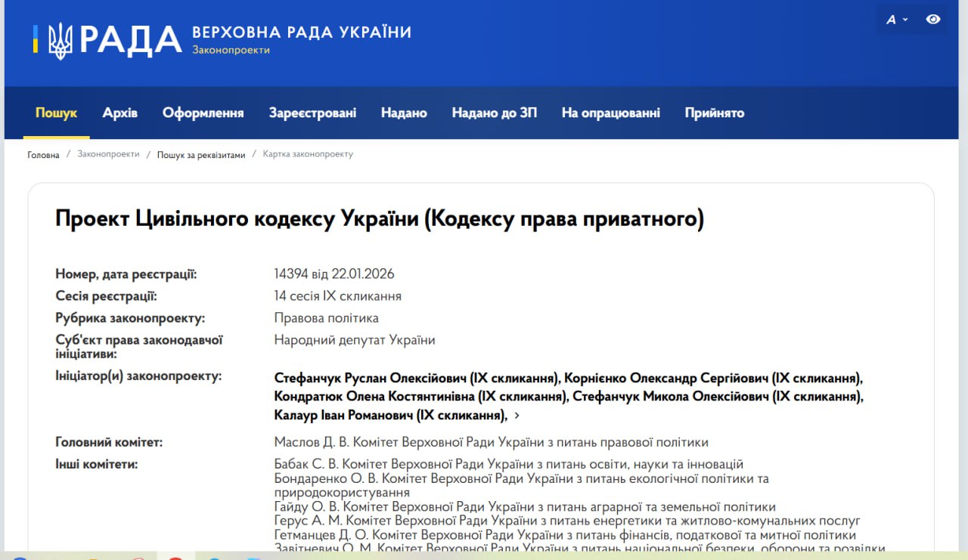This screenshot has height=560, width=968.
Task: Go to Головна in the breadcrumbs
Action: click(x=43, y=155)
